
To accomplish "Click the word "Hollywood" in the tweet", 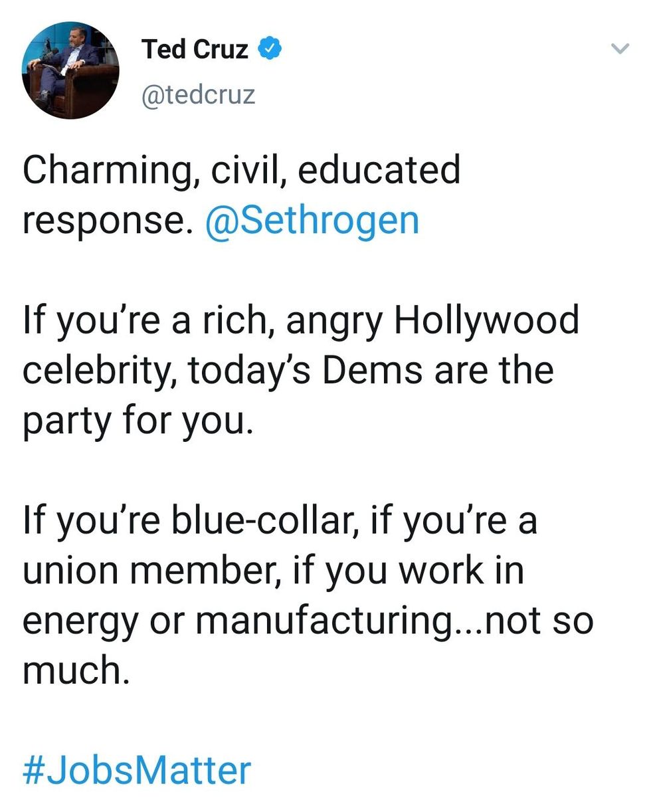I will pyautogui.click(x=486, y=320).
